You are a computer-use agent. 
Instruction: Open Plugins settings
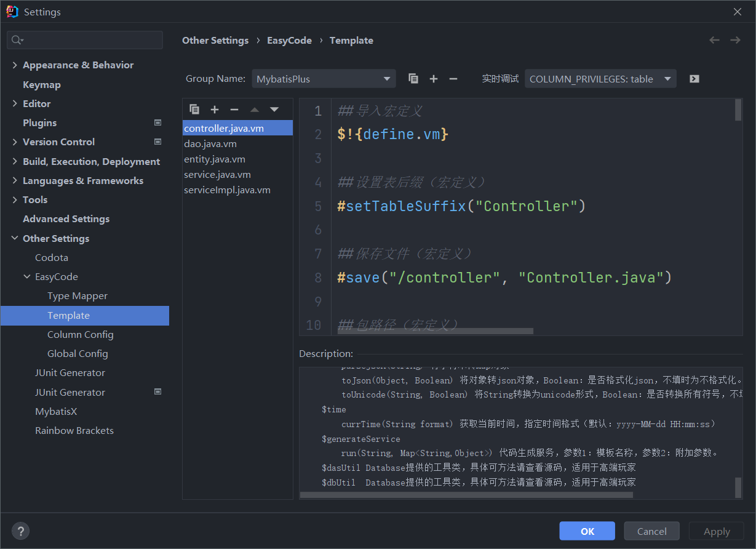pos(39,122)
